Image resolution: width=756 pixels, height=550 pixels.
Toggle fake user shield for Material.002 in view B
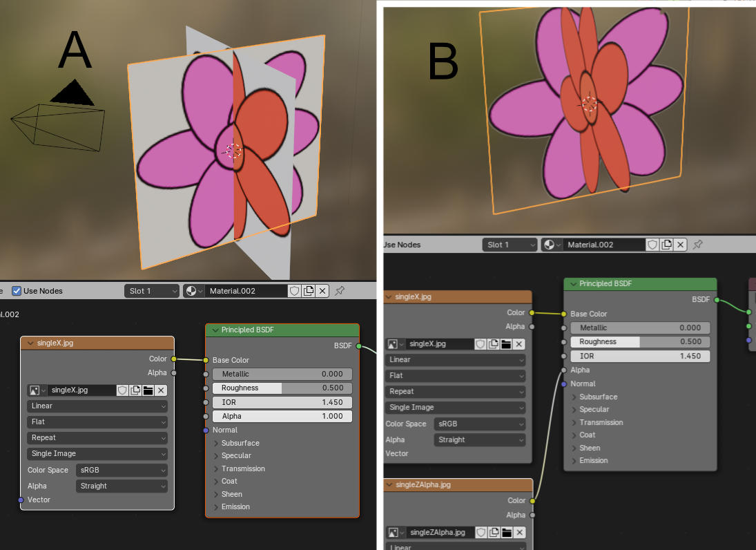[652, 245]
